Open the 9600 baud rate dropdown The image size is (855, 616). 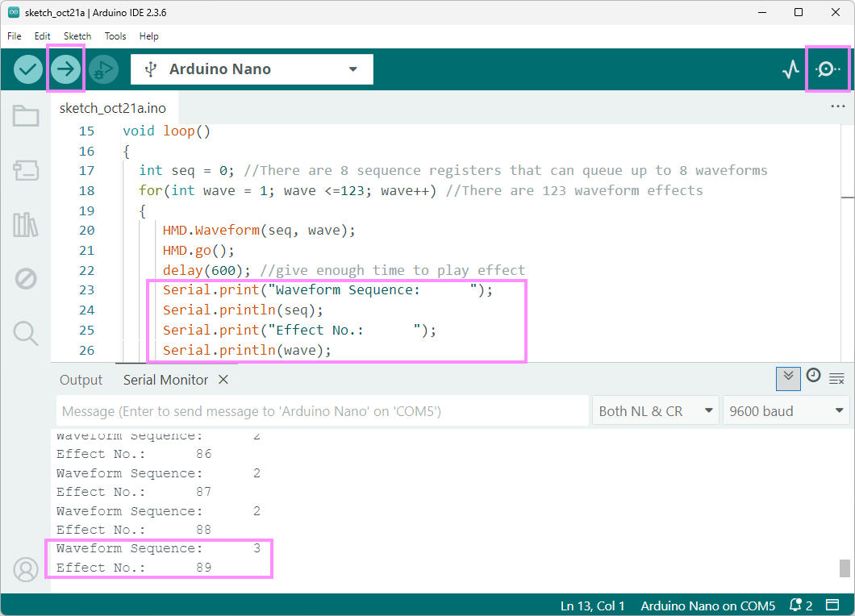pyautogui.click(x=786, y=411)
